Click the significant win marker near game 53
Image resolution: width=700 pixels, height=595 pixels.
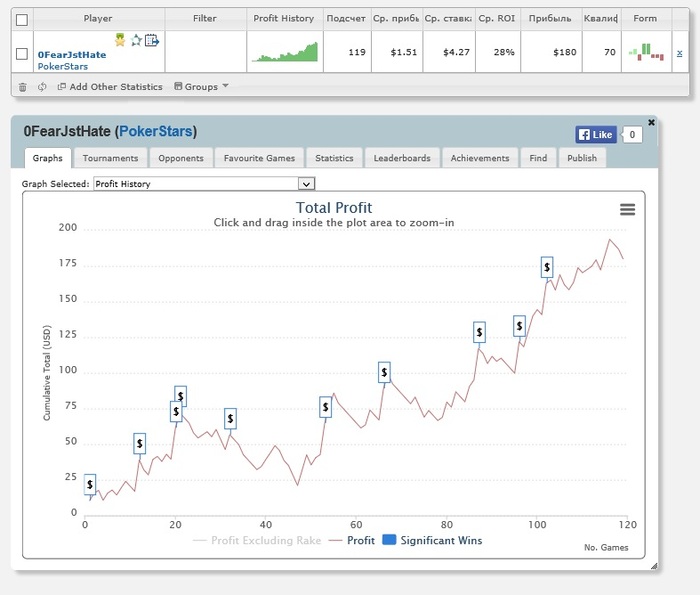[325, 407]
